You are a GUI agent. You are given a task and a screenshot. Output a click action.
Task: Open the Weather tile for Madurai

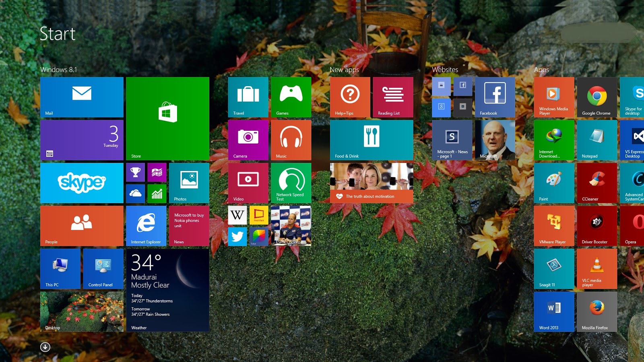point(167,290)
